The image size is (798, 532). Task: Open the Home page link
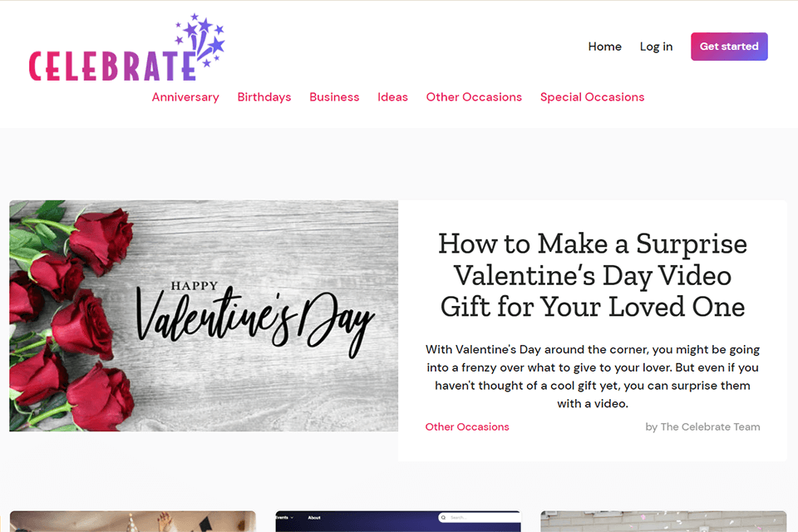pos(604,47)
